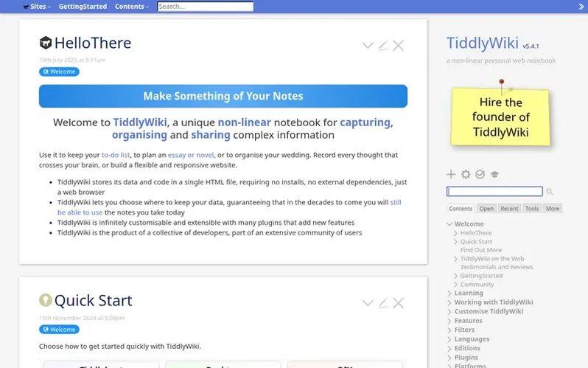The width and height of the screenshot is (588, 368).
Task: Click the graduation cap icon in sidebar
Action: [x=494, y=174]
